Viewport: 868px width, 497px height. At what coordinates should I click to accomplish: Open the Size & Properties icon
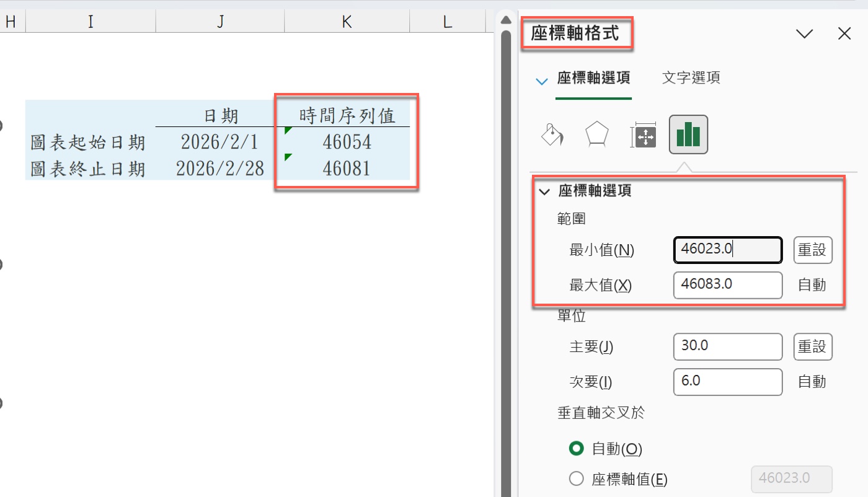[643, 134]
